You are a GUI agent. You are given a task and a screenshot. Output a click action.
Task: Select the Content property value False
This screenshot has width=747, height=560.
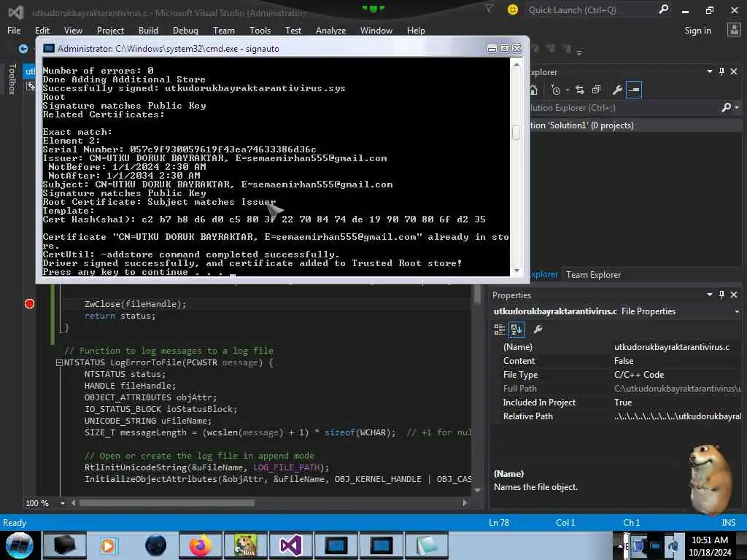(624, 361)
